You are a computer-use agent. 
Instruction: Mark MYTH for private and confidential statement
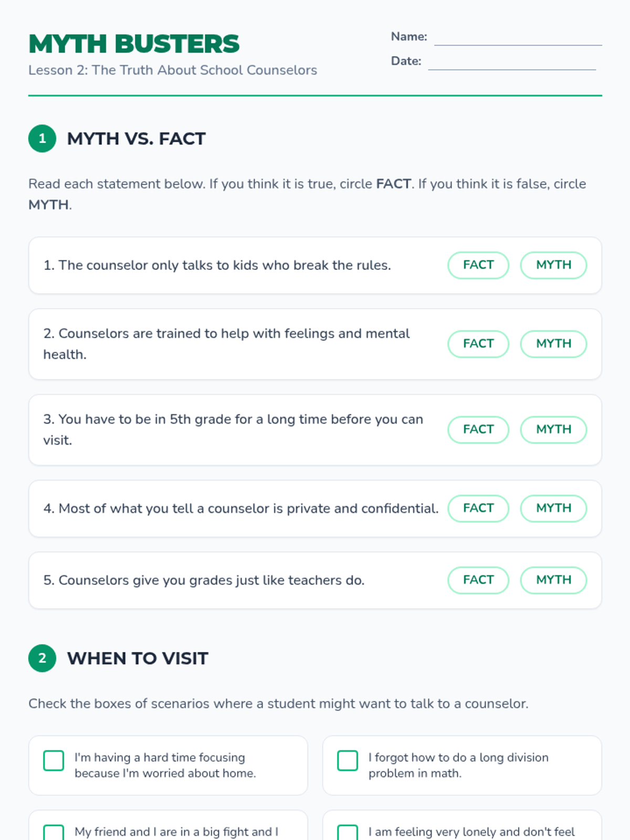(553, 508)
